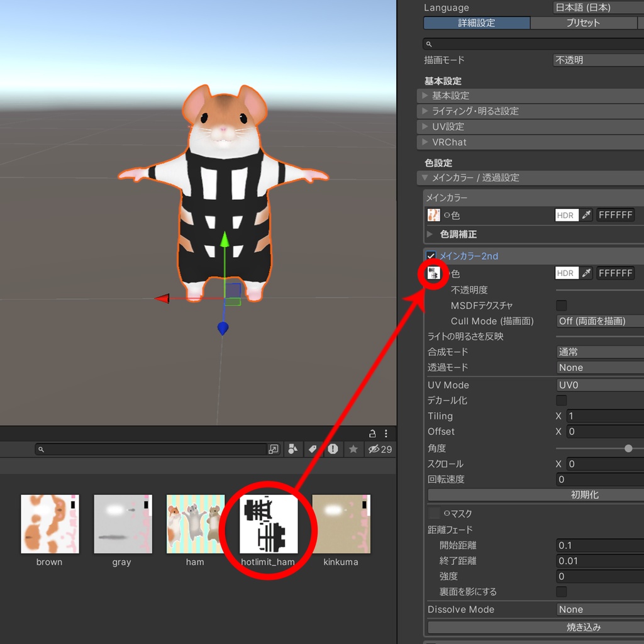The image size is (644, 644).
Task: Open search by type filter icon
Action: tap(293, 449)
